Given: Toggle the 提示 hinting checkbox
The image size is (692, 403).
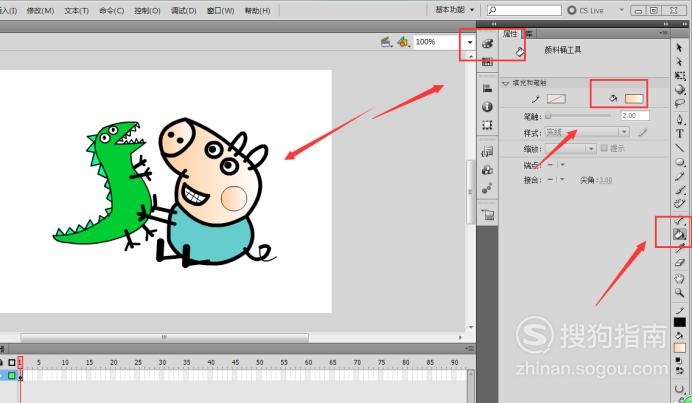Looking at the screenshot, I should pos(605,148).
